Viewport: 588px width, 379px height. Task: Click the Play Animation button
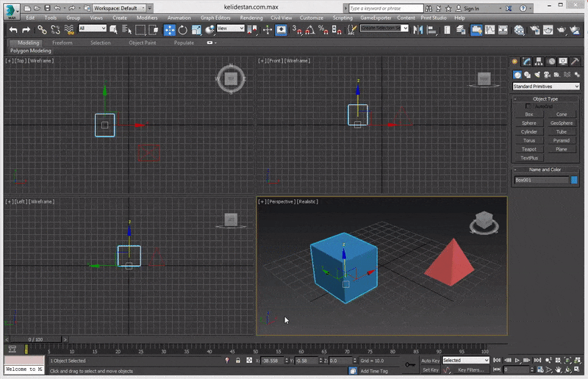point(517,360)
